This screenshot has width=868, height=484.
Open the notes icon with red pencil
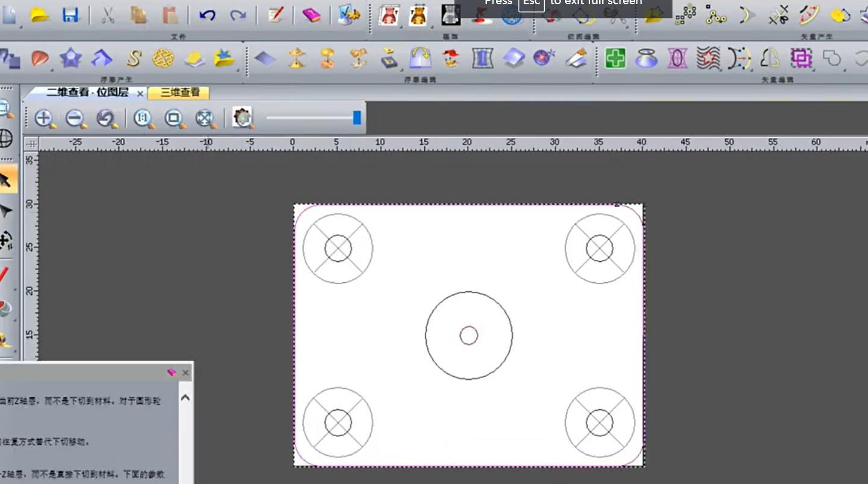(x=275, y=16)
